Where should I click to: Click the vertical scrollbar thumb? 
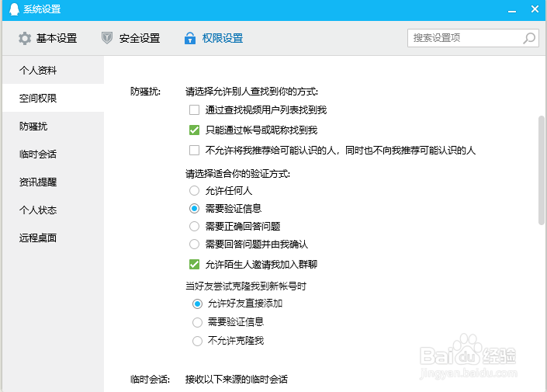point(542,170)
